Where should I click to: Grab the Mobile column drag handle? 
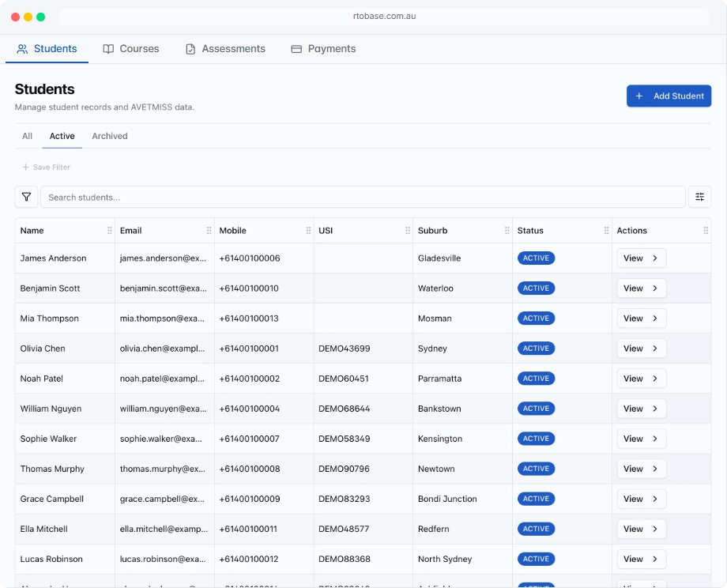click(x=308, y=231)
